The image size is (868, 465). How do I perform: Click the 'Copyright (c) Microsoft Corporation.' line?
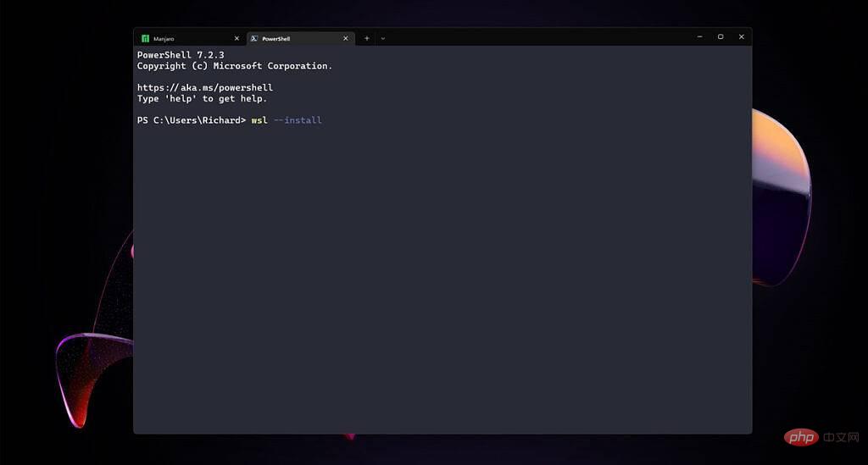click(x=235, y=66)
